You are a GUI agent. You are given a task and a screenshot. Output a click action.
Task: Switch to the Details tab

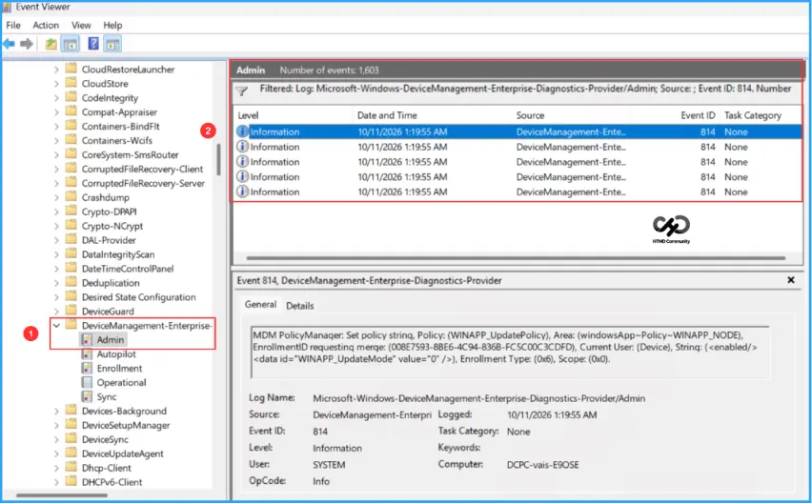click(x=300, y=306)
